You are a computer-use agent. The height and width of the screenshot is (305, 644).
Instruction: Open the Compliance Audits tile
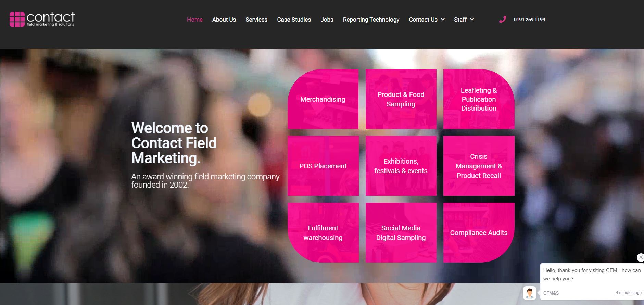[479, 233]
